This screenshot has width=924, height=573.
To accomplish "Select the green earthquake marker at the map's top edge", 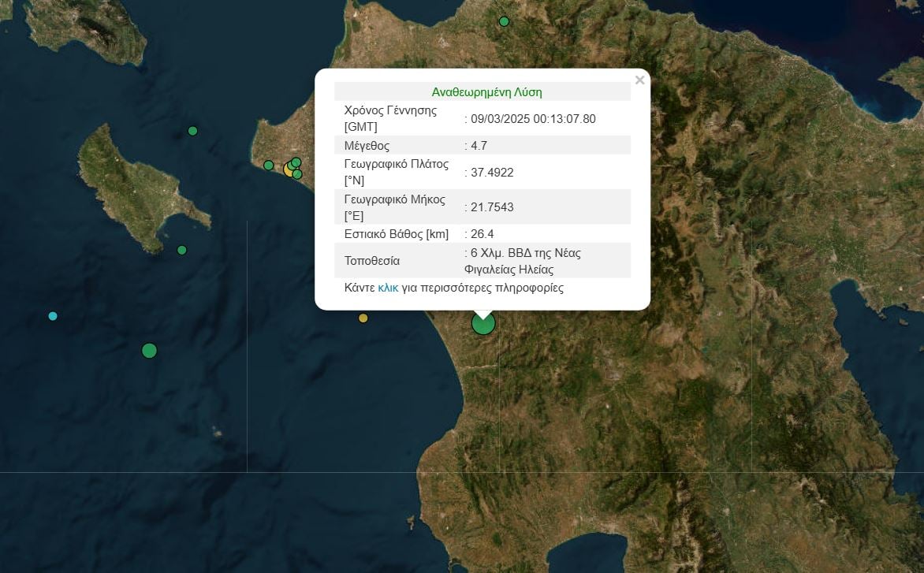I will 505,21.
